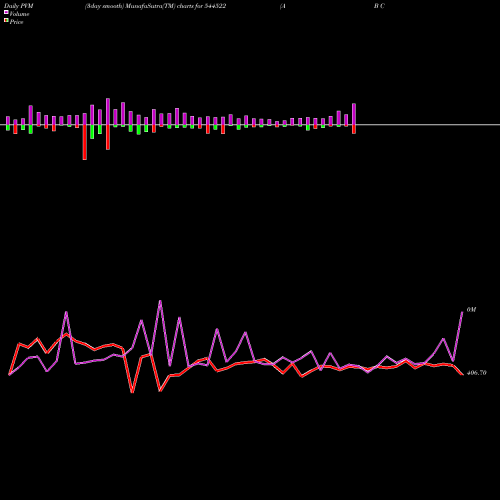Click the '0M' volume value label
The height and width of the screenshot is (500, 500).
pos(471,310)
